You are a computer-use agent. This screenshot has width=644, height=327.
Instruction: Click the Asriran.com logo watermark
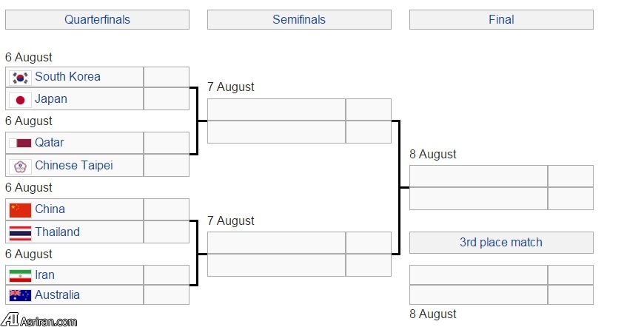coord(38,320)
